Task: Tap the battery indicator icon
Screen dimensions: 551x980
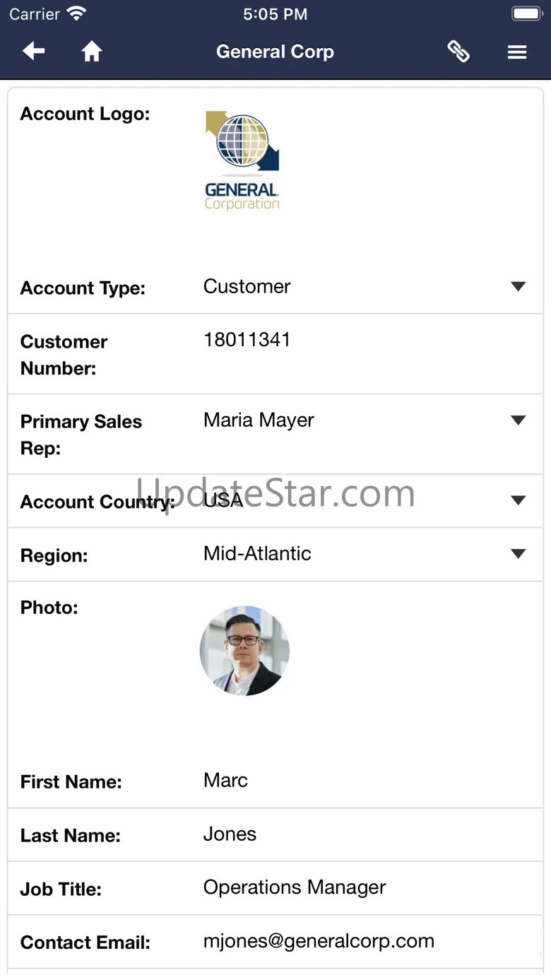Action: [x=526, y=13]
